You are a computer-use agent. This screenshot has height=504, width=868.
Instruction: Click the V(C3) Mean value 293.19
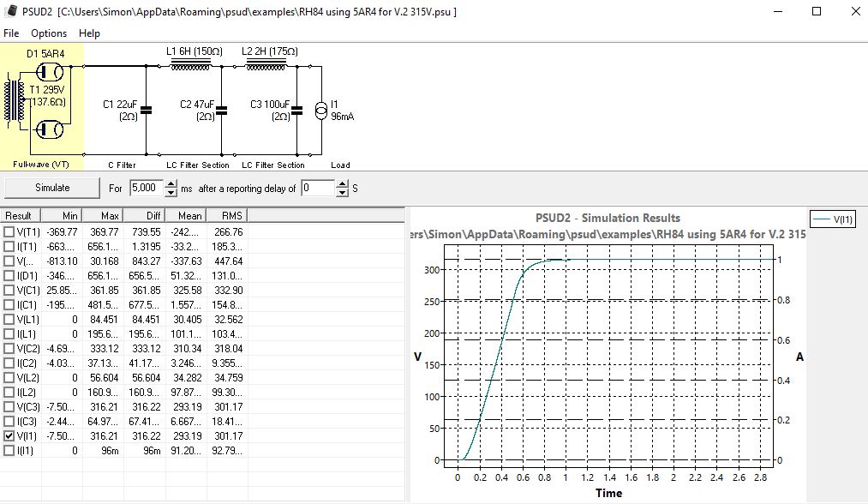[187, 406]
